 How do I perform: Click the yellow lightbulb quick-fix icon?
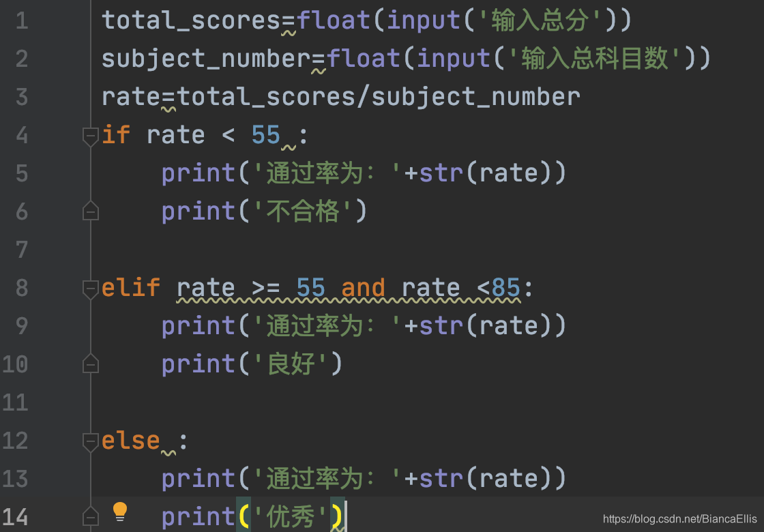[120, 511]
